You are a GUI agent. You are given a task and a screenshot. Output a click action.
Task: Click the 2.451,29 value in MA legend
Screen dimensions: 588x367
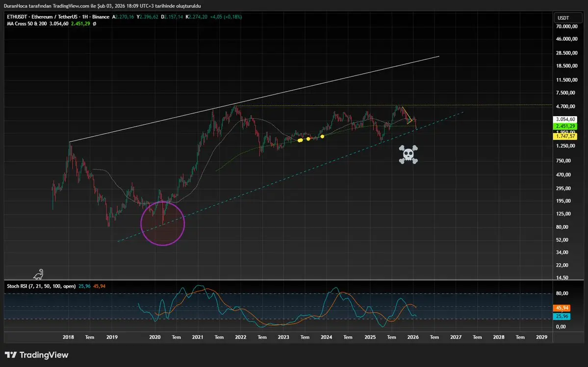click(x=80, y=24)
